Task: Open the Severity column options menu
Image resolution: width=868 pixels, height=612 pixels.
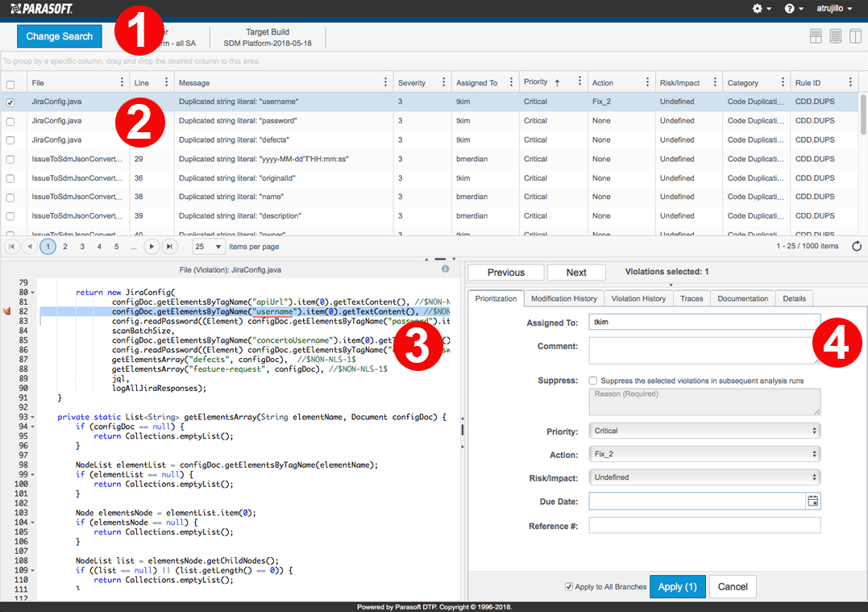Action: point(443,82)
